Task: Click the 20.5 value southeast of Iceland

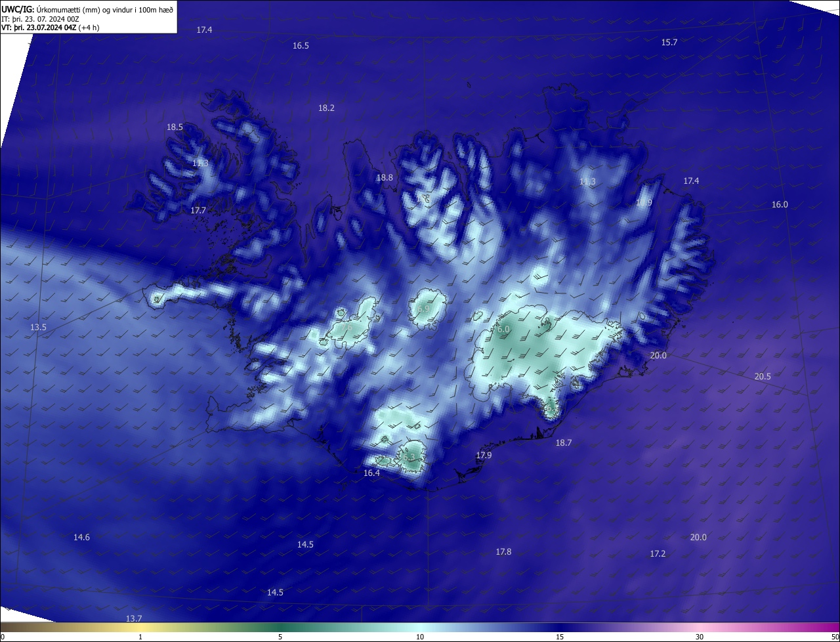Action: pos(763,377)
